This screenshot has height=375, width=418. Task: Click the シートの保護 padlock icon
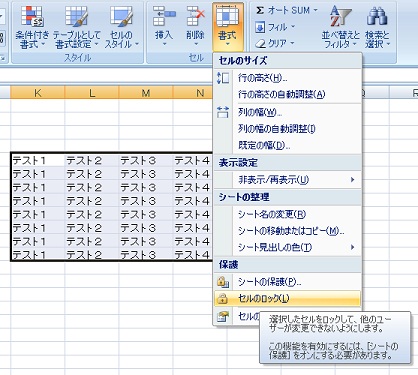tap(223, 282)
